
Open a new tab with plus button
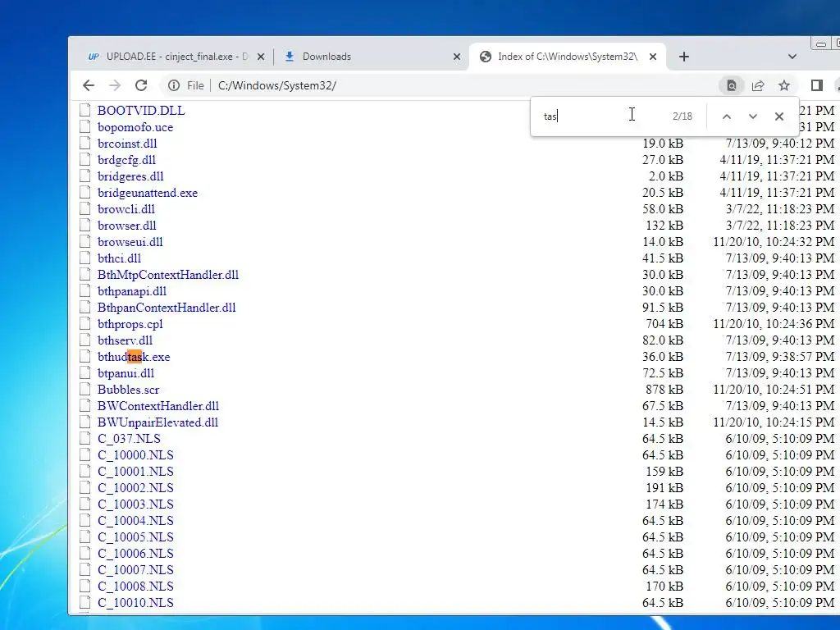(684, 57)
